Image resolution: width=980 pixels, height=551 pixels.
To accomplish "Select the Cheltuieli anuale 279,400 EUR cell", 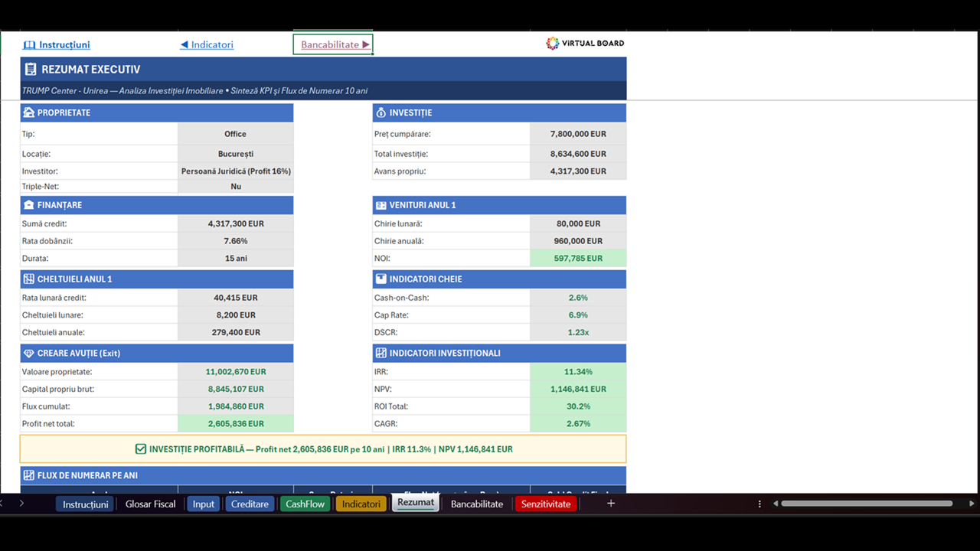I will click(x=236, y=333).
